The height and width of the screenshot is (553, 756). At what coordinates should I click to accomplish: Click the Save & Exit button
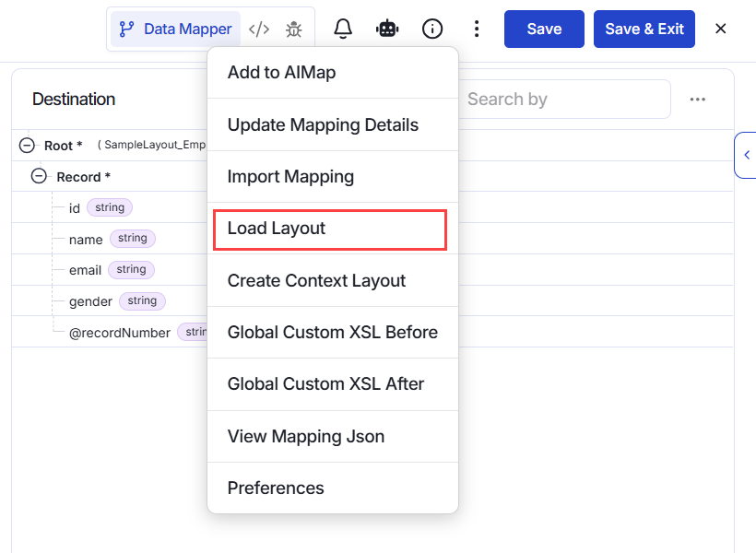pos(644,29)
